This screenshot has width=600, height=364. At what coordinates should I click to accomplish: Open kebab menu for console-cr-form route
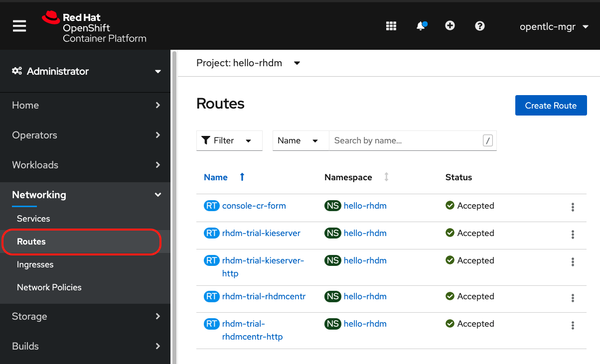point(573,207)
